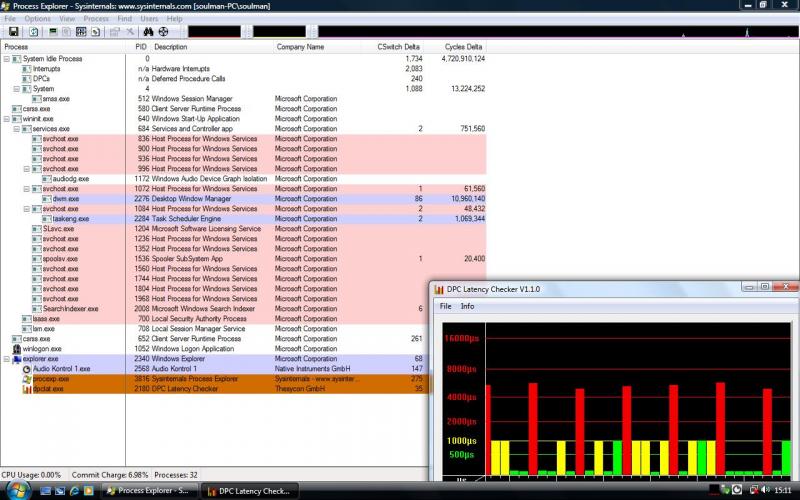This screenshot has height=500, width=800.
Task: Open the Find menu
Action: click(x=124, y=19)
